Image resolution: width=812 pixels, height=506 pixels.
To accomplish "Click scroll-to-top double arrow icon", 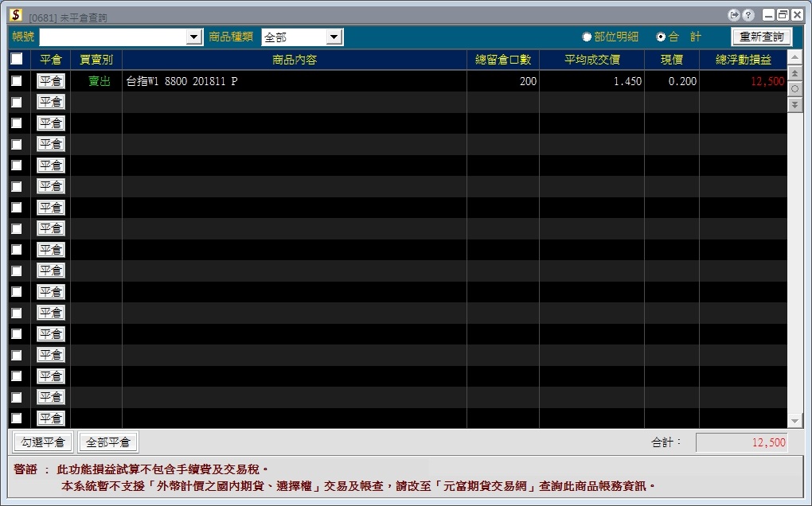I will click(x=795, y=73).
